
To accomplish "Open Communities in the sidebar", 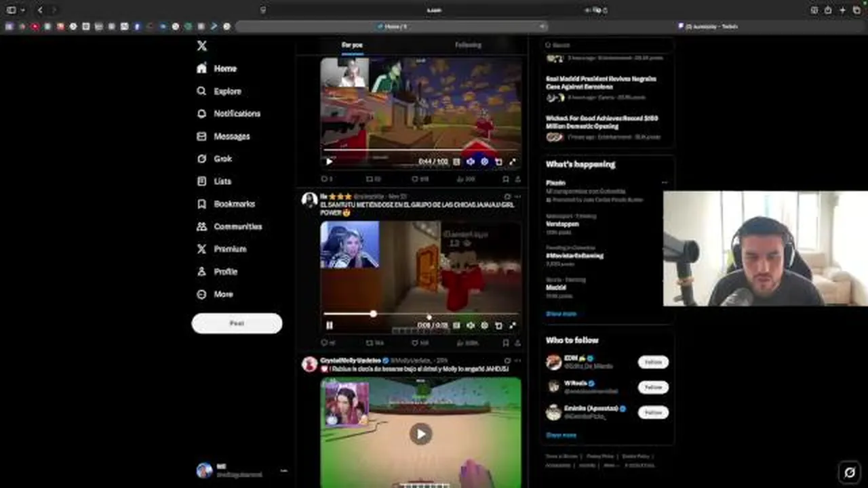I will click(229, 226).
